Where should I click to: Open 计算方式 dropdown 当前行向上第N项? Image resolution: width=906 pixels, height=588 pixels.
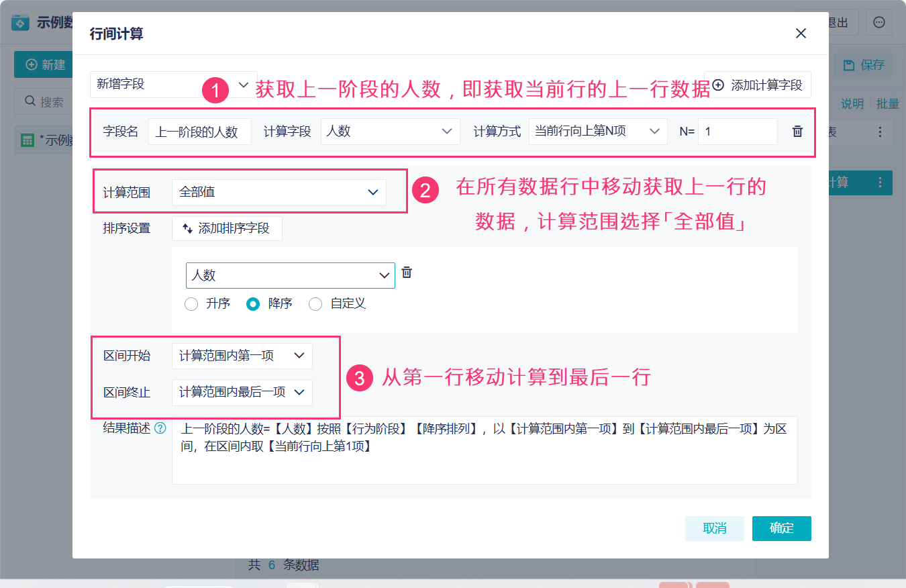coord(598,132)
